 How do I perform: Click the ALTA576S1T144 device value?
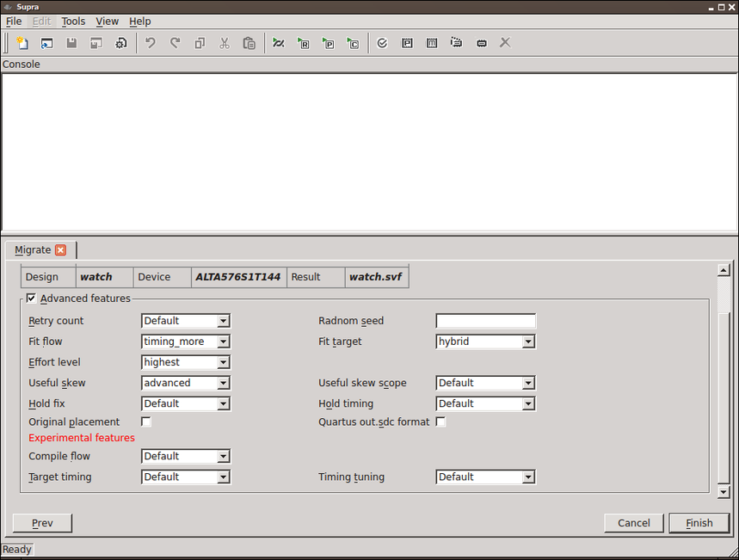click(x=238, y=277)
